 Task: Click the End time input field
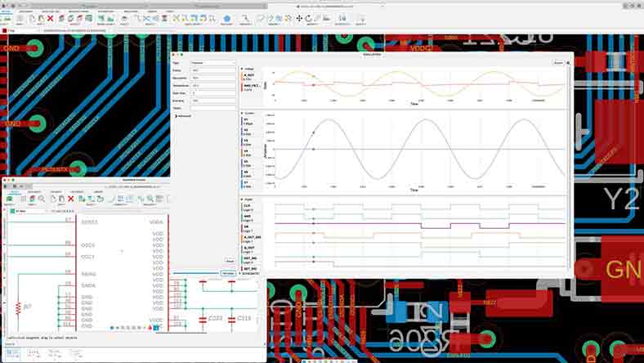click(213, 101)
